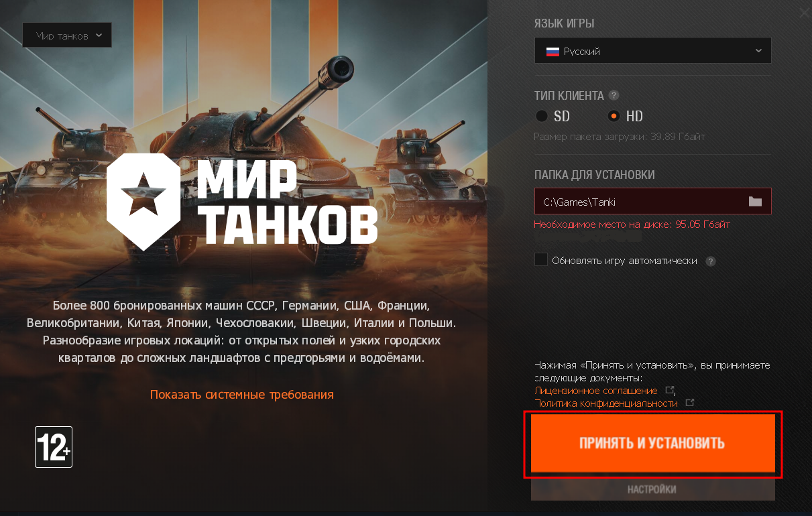Click the chevron arrow of the language combo box
The image size is (812, 516).
pyautogui.click(x=758, y=51)
